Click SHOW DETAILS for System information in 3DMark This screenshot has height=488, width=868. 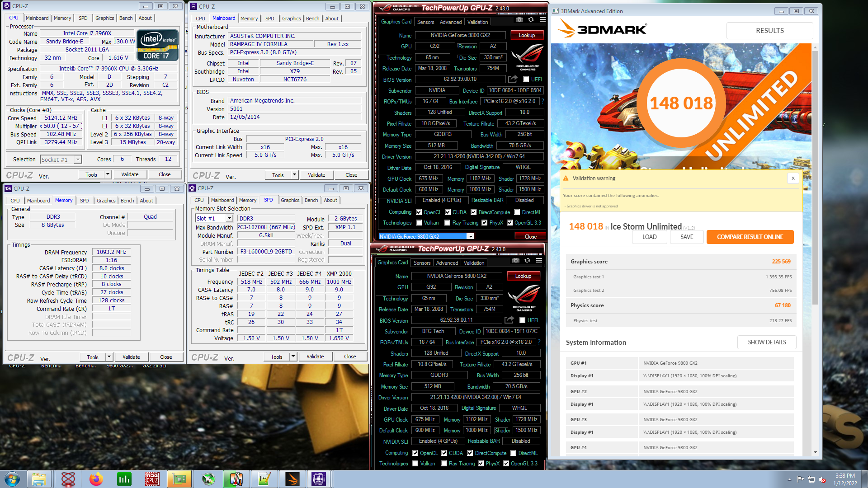pos(767,342)
